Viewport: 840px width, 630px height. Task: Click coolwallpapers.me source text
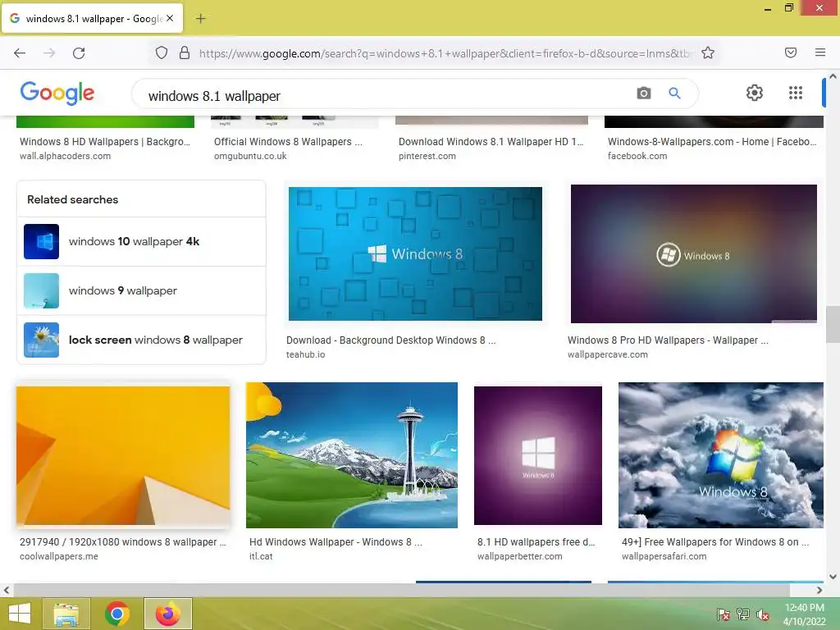coord(59,556)
